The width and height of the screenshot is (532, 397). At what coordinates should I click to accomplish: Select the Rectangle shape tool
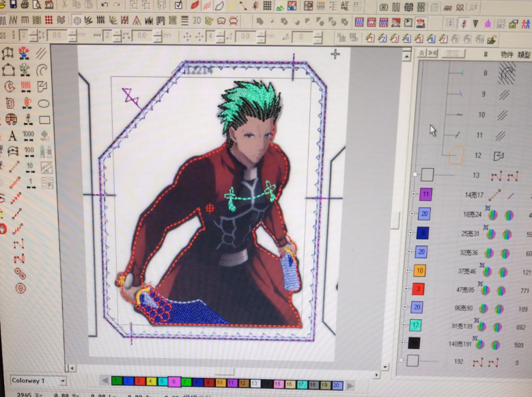point(44,120)
